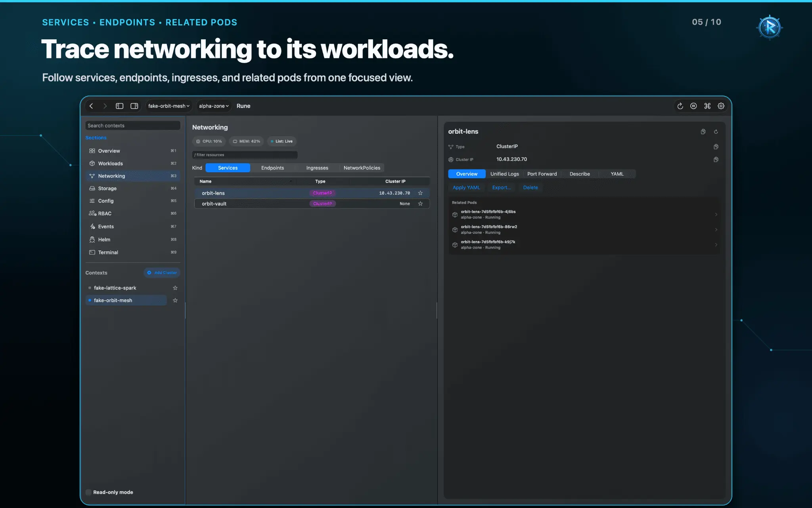Open related pod orbit-lens-7d5fbfbf6b-86rw2
The width and height of the screenshot is (812, 508).
point(584,230)
